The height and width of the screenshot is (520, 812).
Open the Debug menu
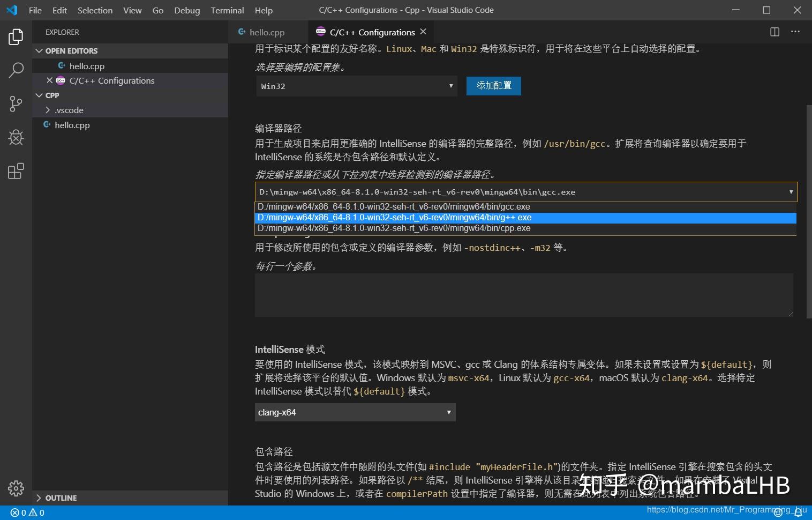pyautogui.click(x=187, y=10)
